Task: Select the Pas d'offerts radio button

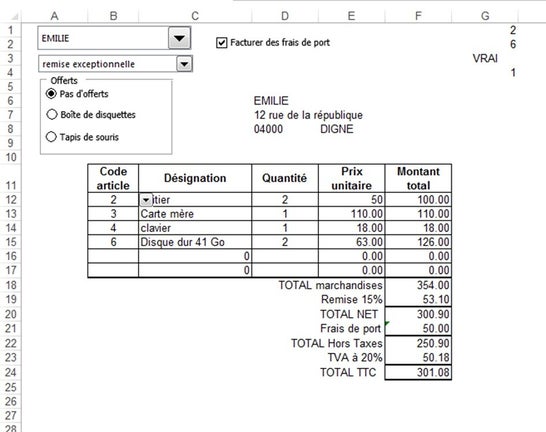Action: [x=51, y=94]
